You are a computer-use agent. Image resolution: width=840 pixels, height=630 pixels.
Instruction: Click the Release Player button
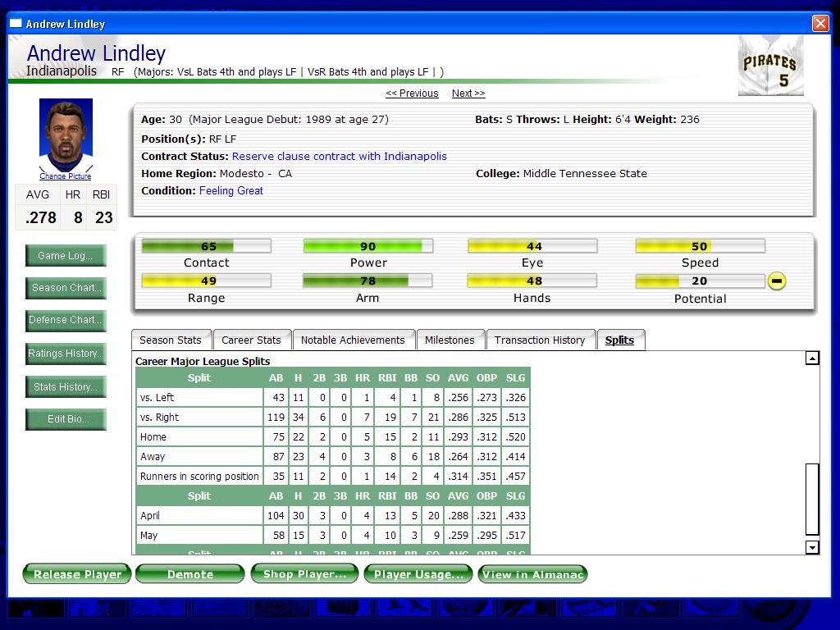(x=77, y=574)
